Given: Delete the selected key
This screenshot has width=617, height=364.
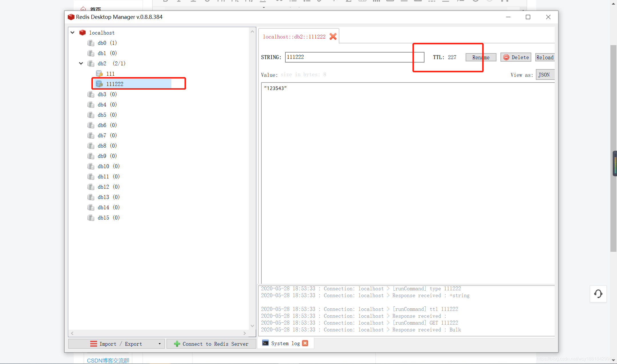Looking at the screenshot, I should 516,57.
